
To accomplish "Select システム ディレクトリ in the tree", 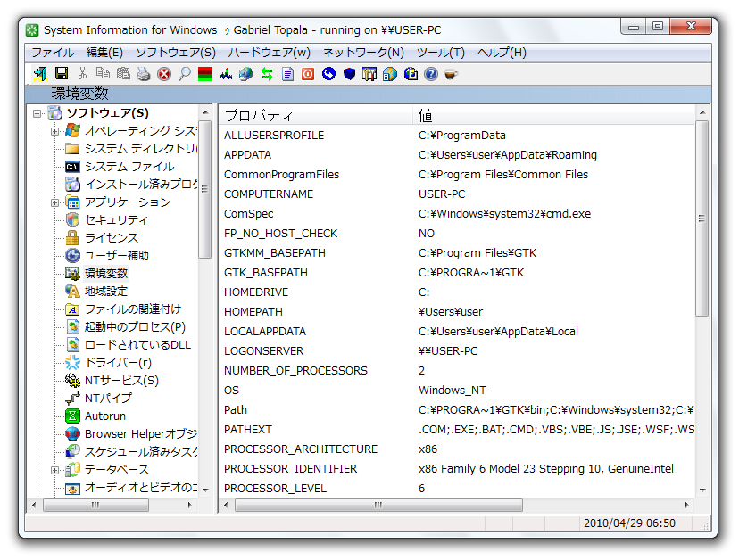I will click(141, 149).
